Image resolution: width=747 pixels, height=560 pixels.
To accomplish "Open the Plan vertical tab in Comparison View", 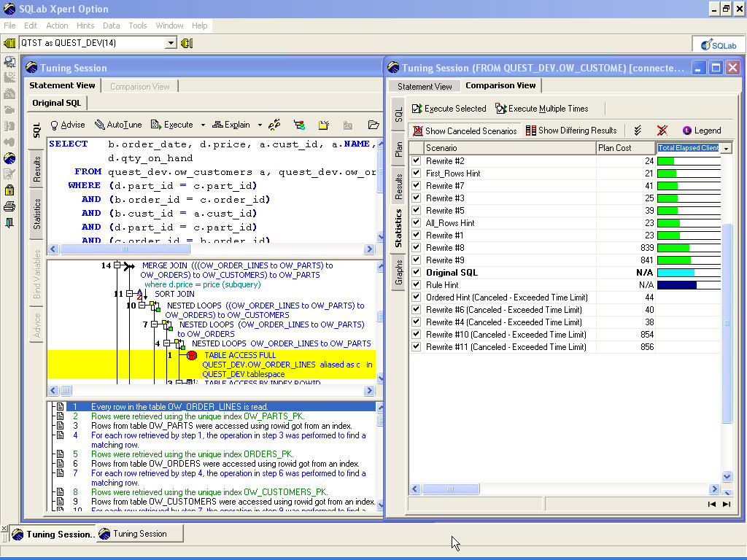I will pos(399,149).
